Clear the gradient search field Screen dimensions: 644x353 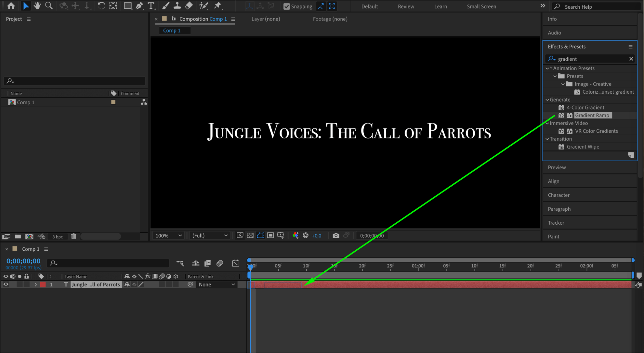[x=631, y=59]
